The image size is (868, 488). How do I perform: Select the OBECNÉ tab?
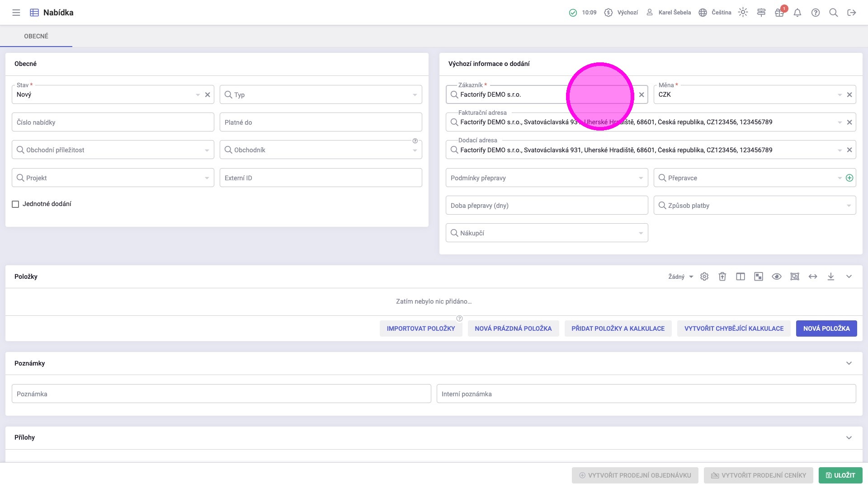(36, 36)
